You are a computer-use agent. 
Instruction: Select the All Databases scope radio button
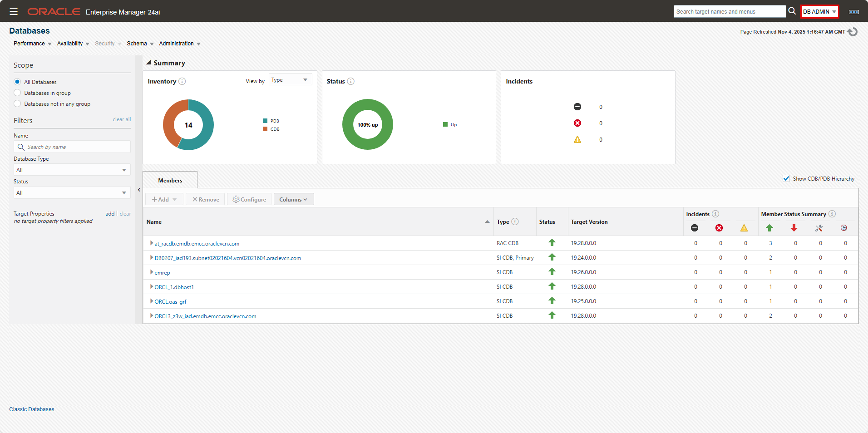coord(17,82)
